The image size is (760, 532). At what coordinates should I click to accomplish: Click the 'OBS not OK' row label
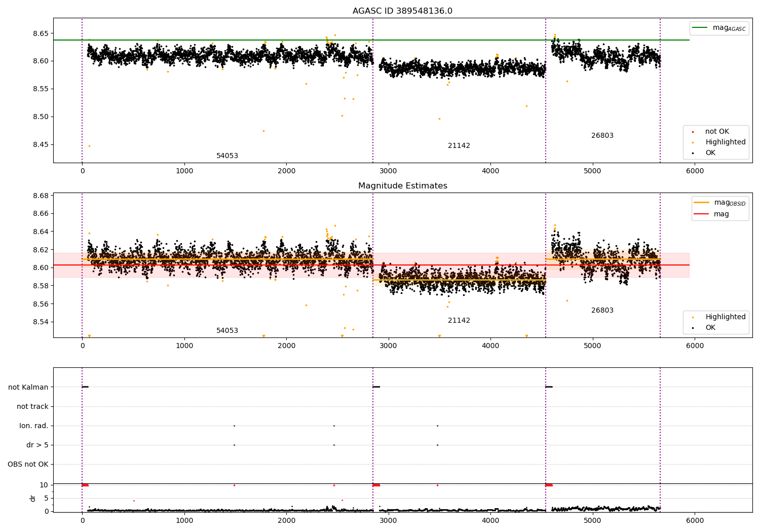point(28,465)
